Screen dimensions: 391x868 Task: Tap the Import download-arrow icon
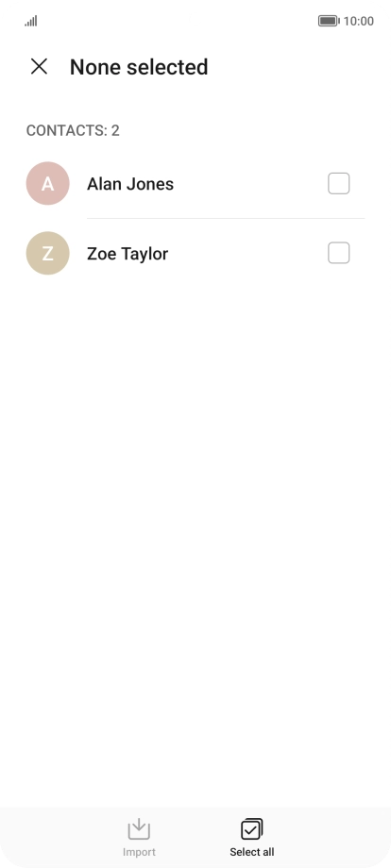coord(139,828)
